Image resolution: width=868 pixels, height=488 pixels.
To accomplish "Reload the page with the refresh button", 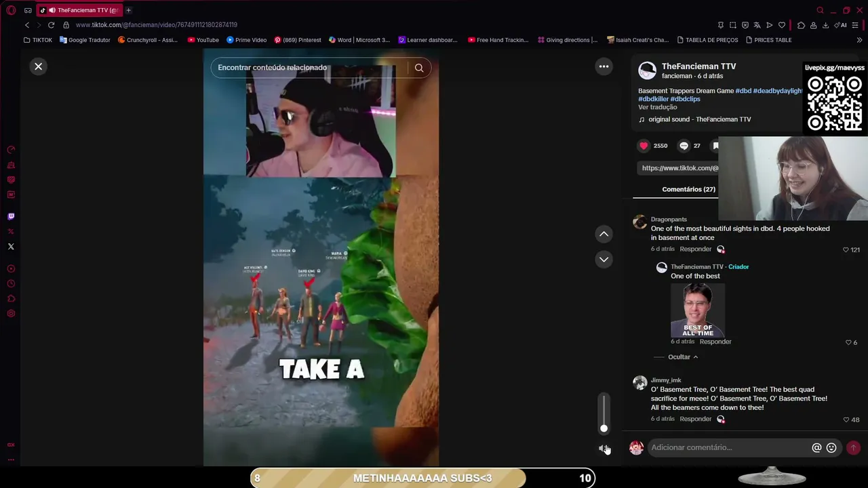I will tap(51, 25).
